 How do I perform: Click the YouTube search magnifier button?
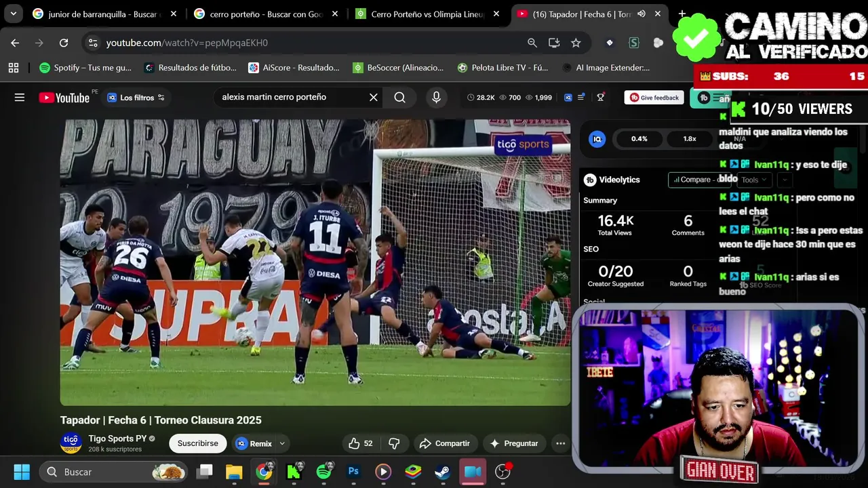pyautogui.click(x=400, y=98)
